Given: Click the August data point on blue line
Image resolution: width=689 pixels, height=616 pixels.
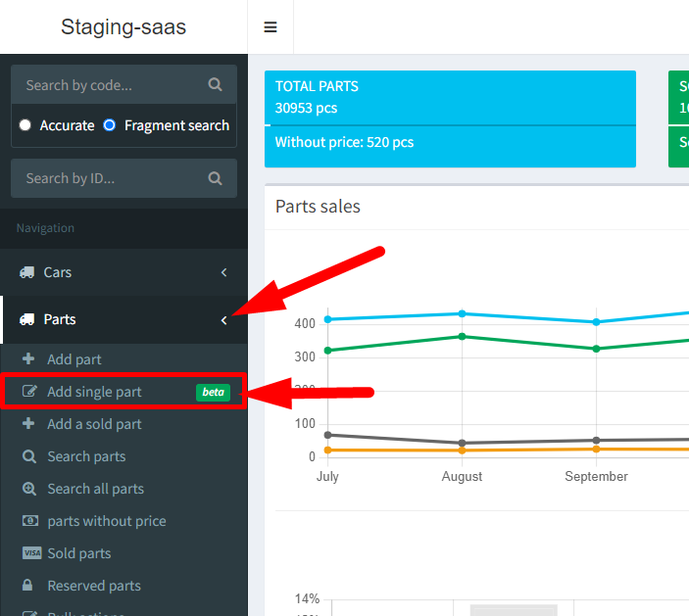Looking at the screenshot, I should click(x=462, y=313).
